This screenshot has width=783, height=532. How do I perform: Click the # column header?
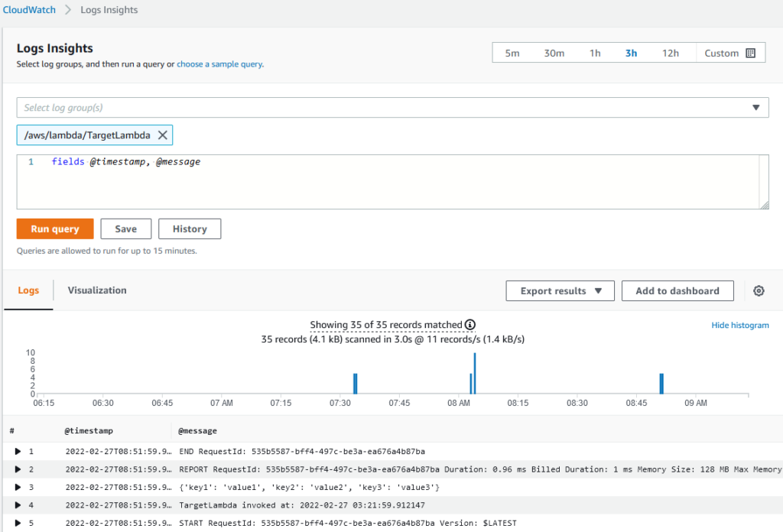coord(11,430)
